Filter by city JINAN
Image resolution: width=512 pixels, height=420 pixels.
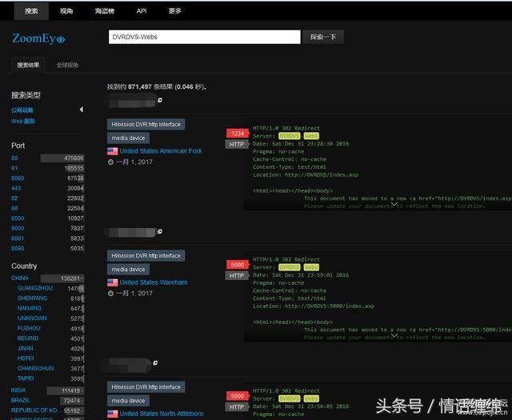(26, 349)
